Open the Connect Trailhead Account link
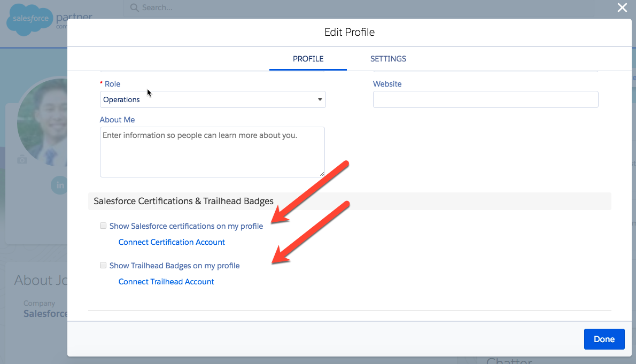 click(166, 282)
